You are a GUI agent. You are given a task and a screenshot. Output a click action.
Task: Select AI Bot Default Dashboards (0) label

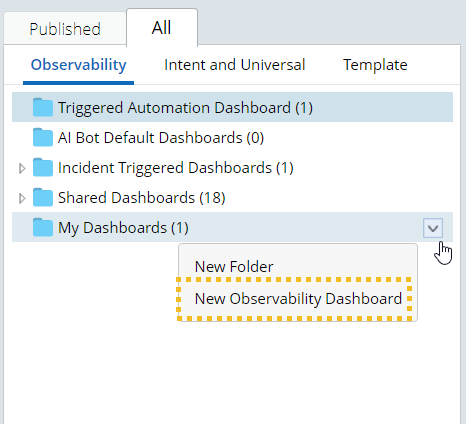(x=161, y=138)
